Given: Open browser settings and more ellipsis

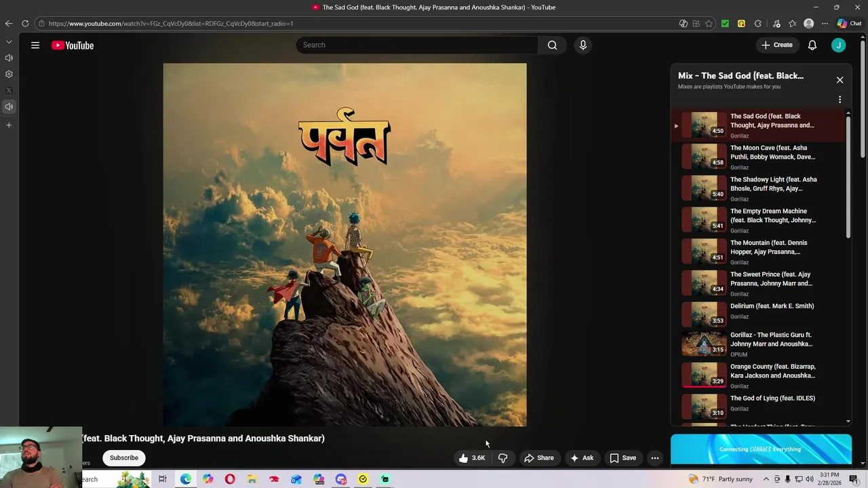Looking at the screenshot, I should 825,24.
